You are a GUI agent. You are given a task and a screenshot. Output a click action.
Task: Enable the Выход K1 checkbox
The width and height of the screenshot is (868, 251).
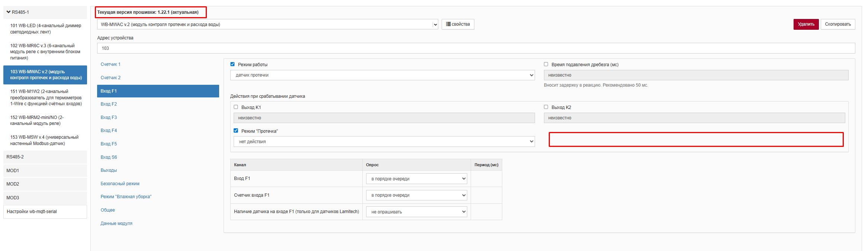click(236, 107)
